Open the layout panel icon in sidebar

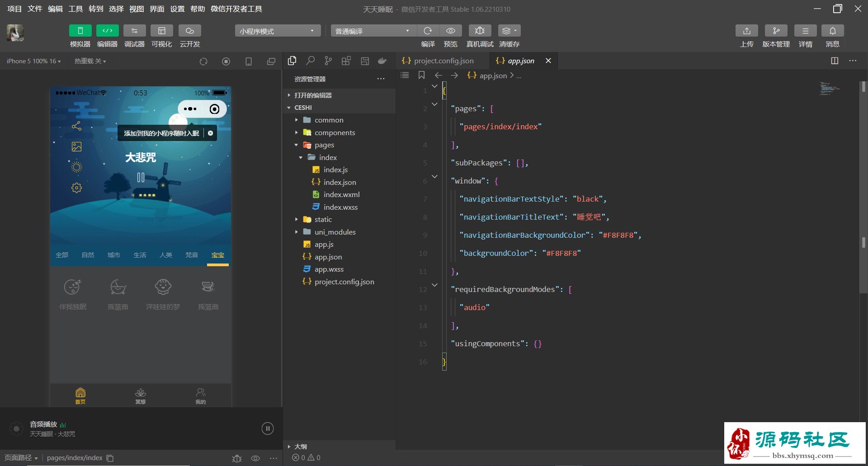[365, 61]
